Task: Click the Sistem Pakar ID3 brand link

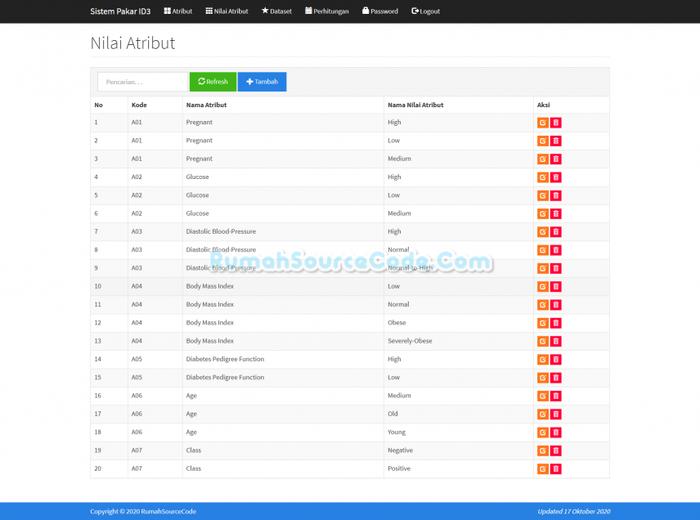Action: (120, 11)
